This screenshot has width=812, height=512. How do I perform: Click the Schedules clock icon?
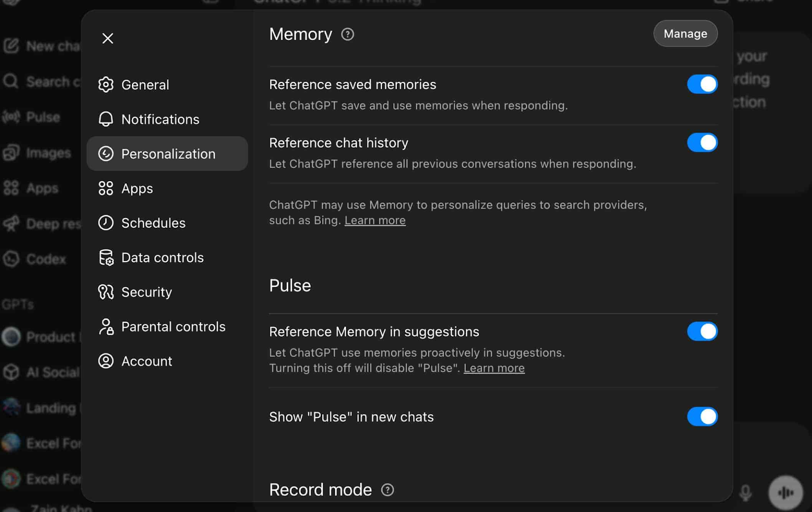point(106,223)
